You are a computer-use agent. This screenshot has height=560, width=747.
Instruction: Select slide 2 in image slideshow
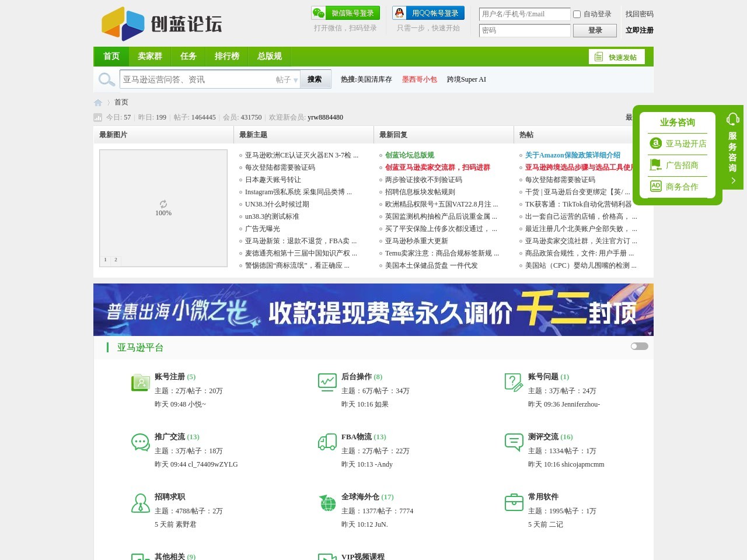pyautogui.click(x=116, y=260)
